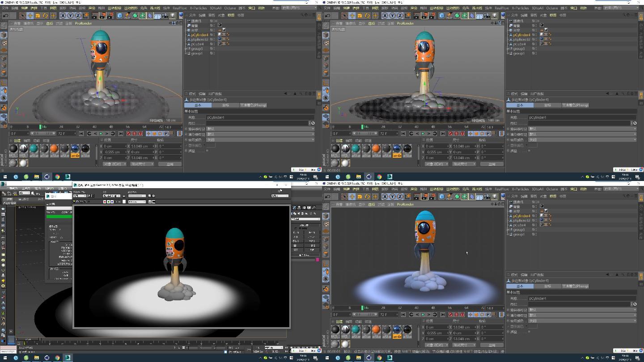Open 对象(相对) dropdown in top-left coordinates

coord(114,164)
